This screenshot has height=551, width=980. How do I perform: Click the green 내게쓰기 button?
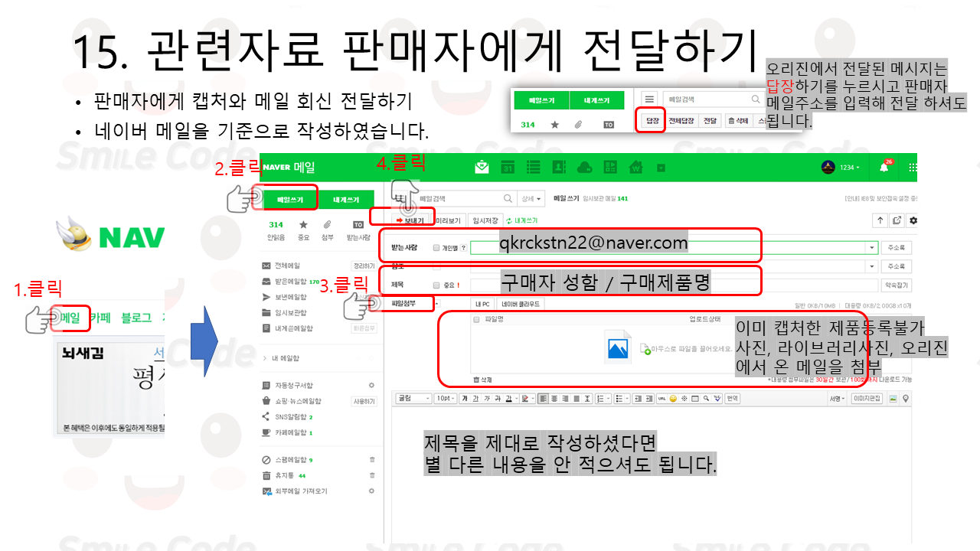tap(346, 199)
